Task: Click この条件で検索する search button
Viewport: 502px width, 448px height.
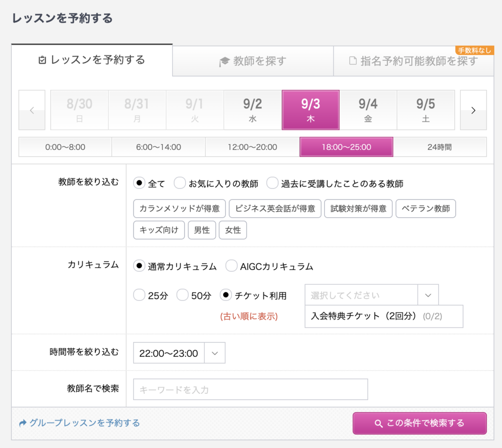Action: (420, 423)
